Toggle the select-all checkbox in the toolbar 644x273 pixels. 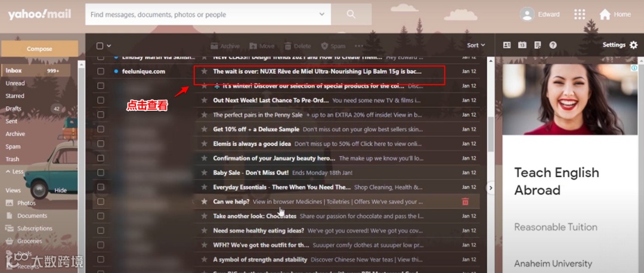coord(100,46)
